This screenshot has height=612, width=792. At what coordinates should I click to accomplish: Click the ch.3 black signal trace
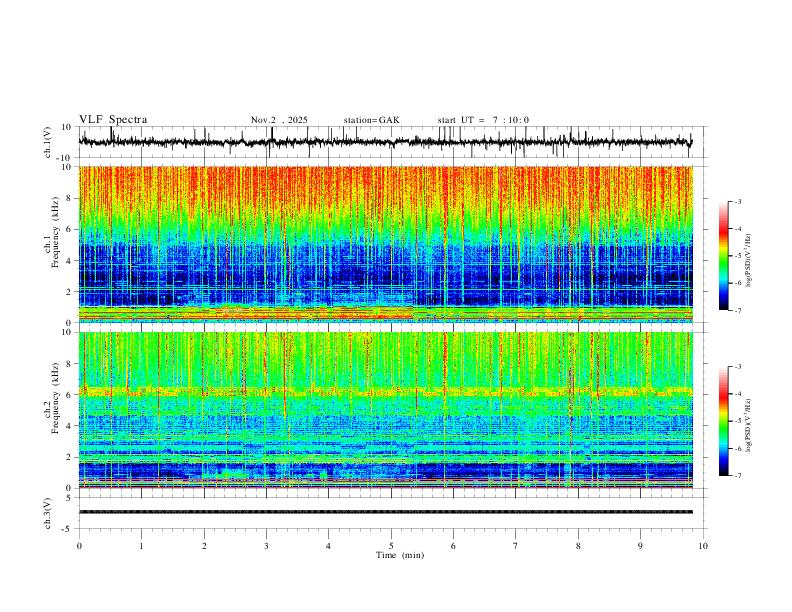click(x=385, y=512)
